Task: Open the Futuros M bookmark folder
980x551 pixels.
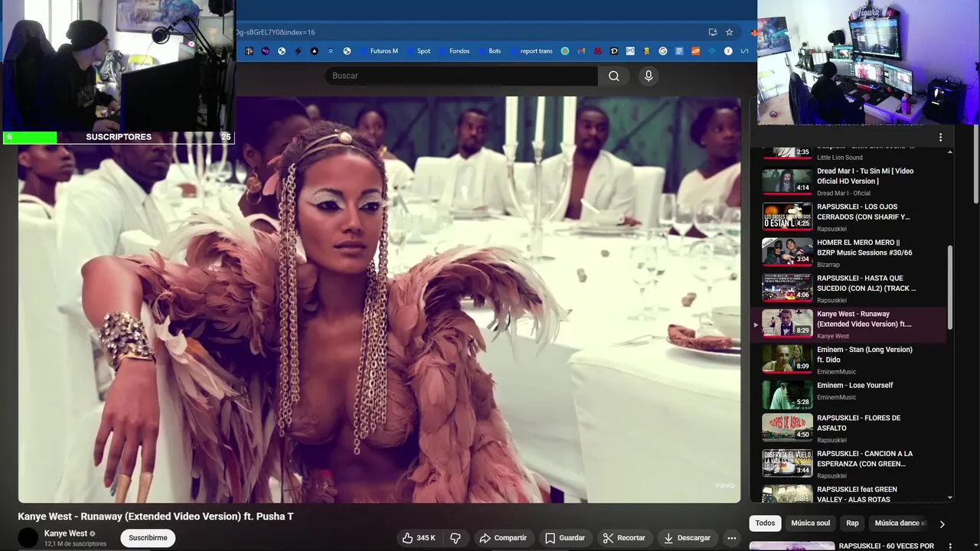Action: coord(378,51)
